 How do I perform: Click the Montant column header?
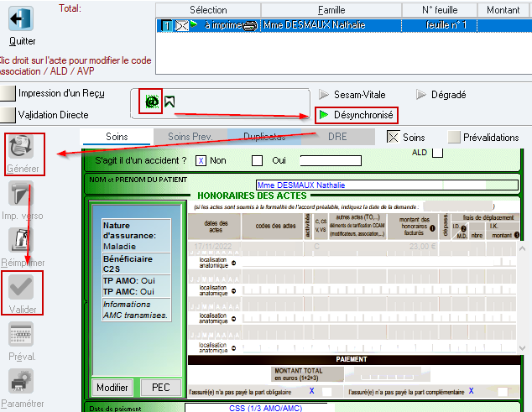pyautogui.click(x=503, y=10)
